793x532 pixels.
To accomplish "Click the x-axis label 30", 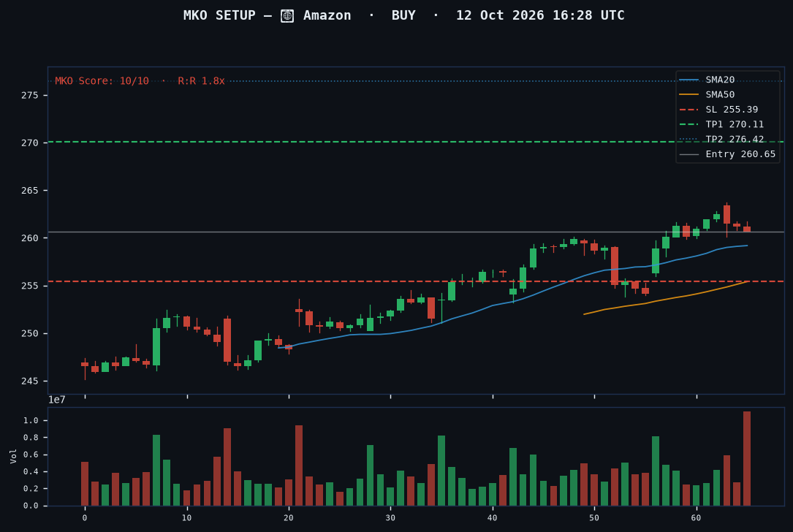I will [x=390, y=518].
